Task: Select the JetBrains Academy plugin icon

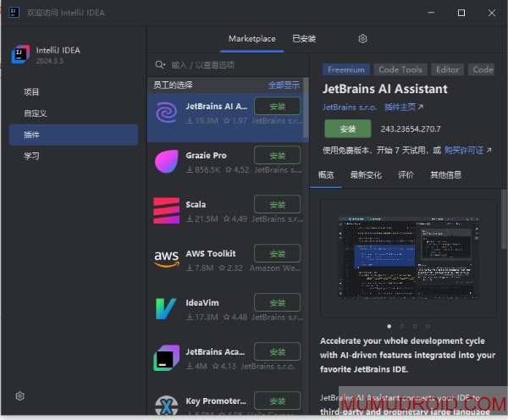Action: [167, 358]
